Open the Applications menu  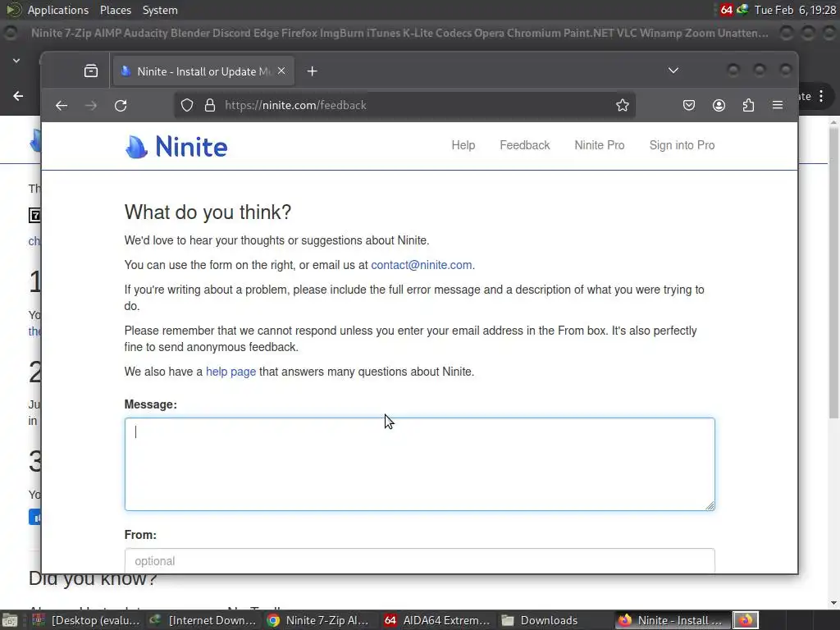click(58, 10)
